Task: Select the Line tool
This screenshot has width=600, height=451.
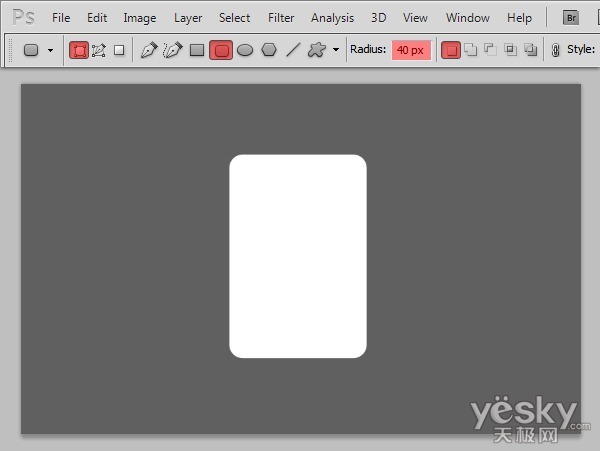Action: pos(293,50)
